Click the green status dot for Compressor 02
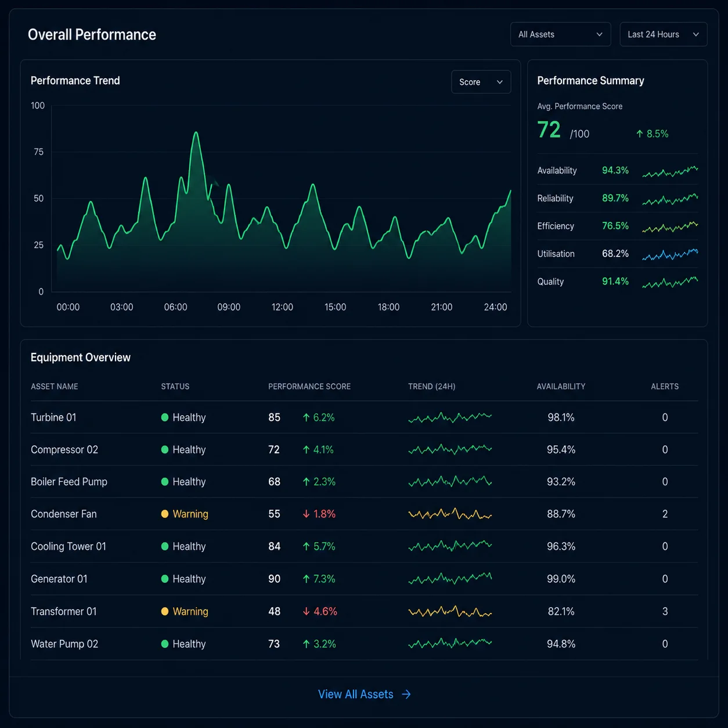The width and height of the screenshot is (728, 728). [165, 449]
